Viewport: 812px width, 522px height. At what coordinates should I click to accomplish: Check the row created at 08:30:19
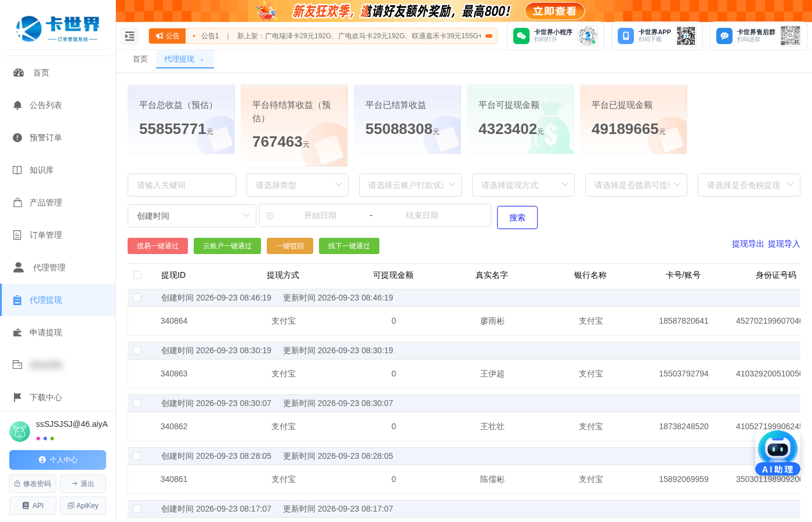pos(137,350)
